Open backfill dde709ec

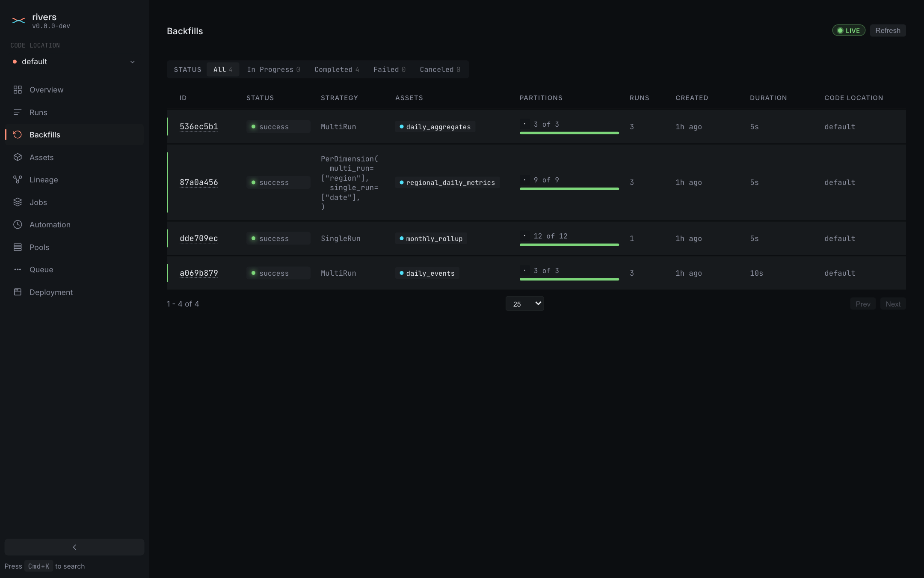198,238
